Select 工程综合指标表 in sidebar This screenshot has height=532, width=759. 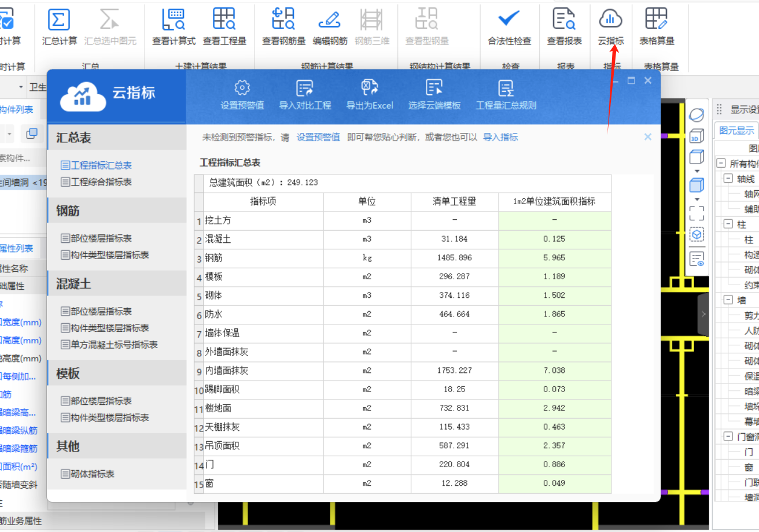[x=96, y=182]
